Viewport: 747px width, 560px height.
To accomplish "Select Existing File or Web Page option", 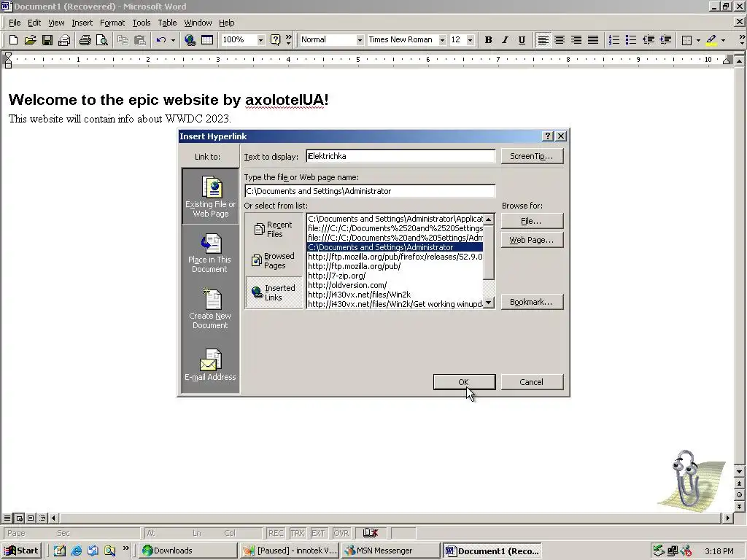I will point(210,196).
